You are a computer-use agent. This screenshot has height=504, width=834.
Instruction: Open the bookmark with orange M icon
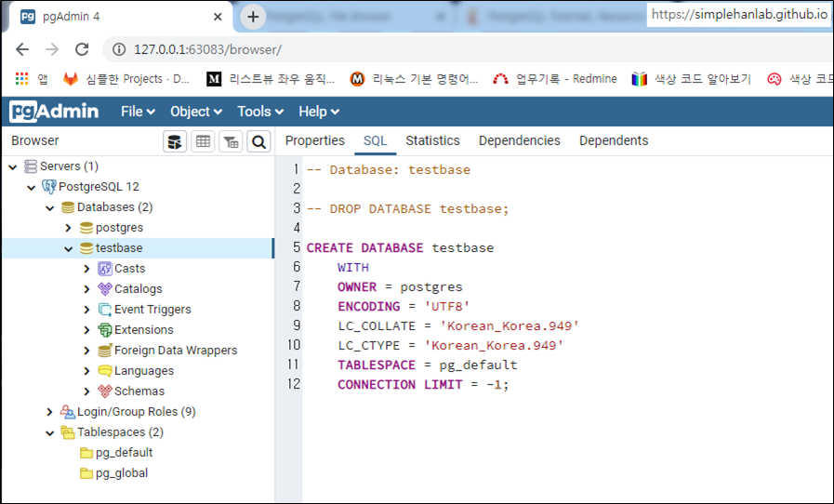[414, 79]
